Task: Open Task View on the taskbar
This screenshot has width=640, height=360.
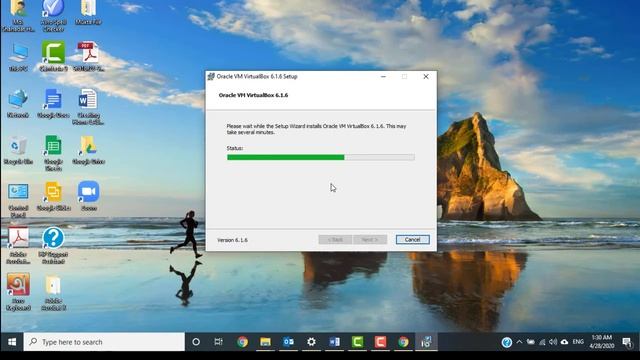Action: (218, 342)
